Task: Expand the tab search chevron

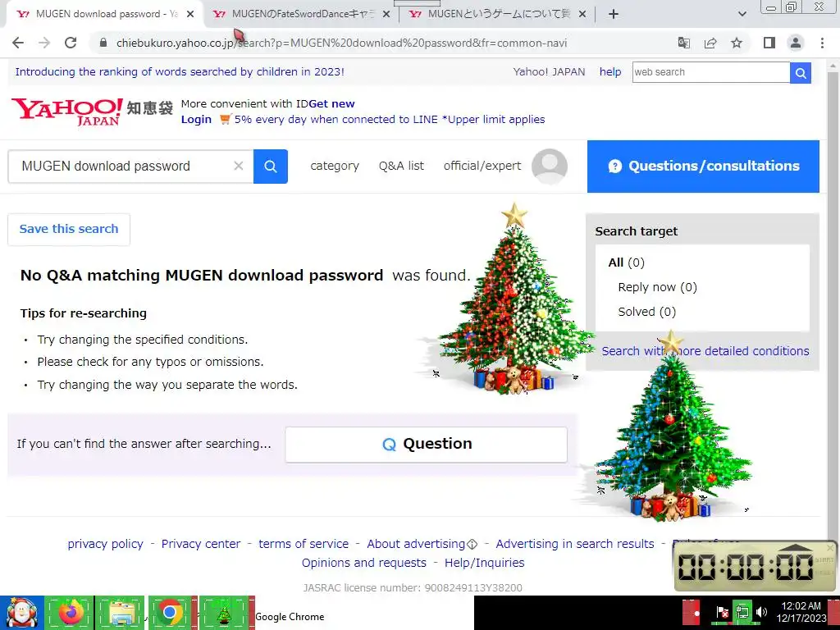Action: pyautogui.click(x=742, y=15)
